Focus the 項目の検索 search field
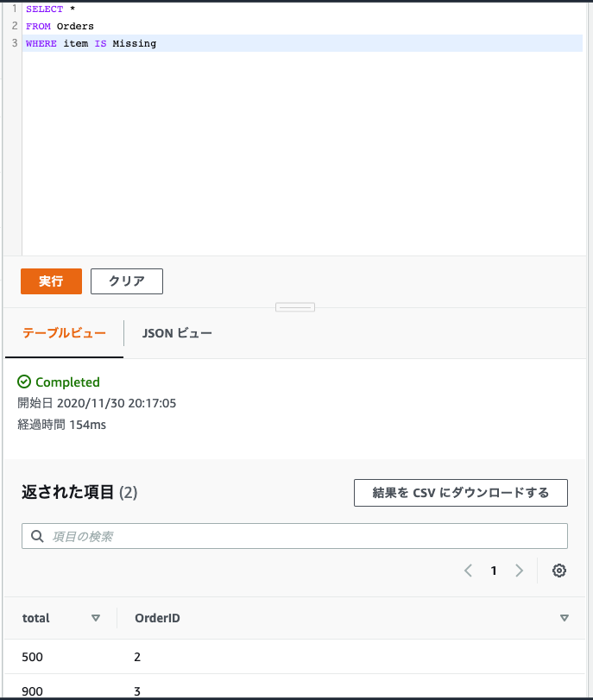Viewport: 593px width, 700px height. [x=302, y=536]
